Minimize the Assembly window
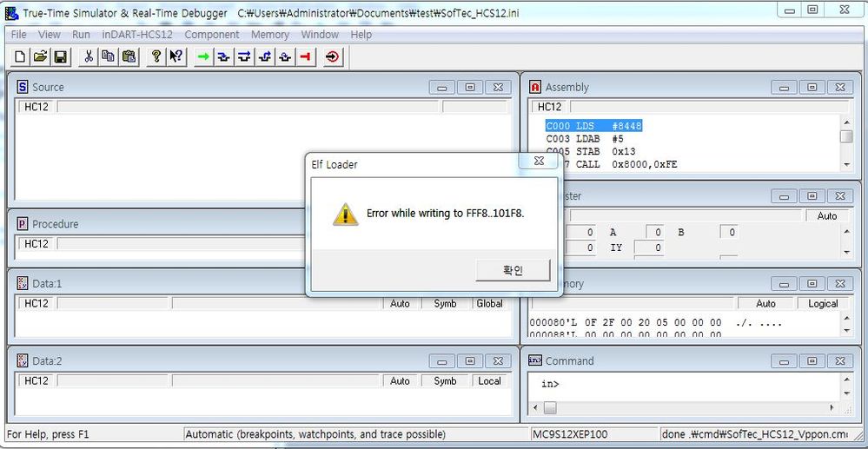 (784, 88)
